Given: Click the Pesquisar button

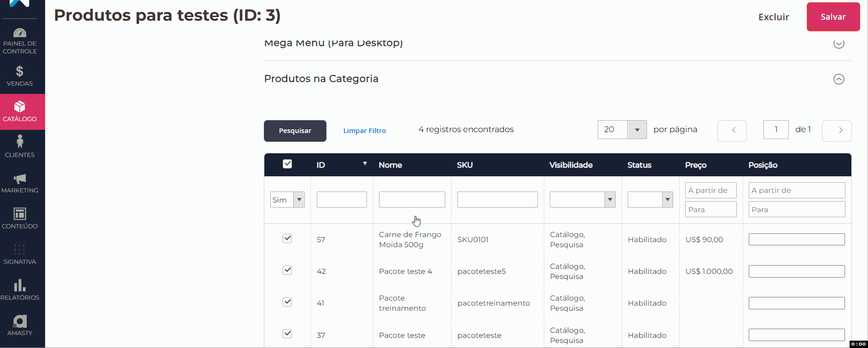Looking at the screenshot, I should point(295,131).
